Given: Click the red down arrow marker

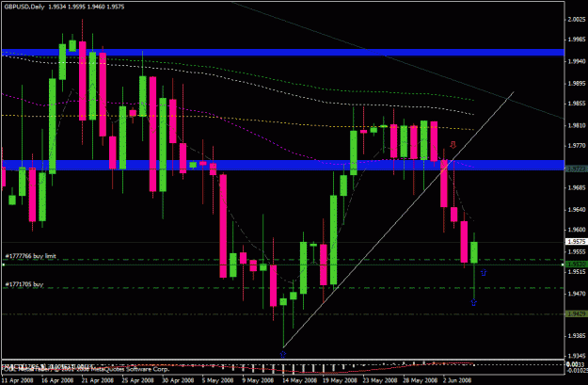Looking at the screenshot, I should click(x=453, y=145).
